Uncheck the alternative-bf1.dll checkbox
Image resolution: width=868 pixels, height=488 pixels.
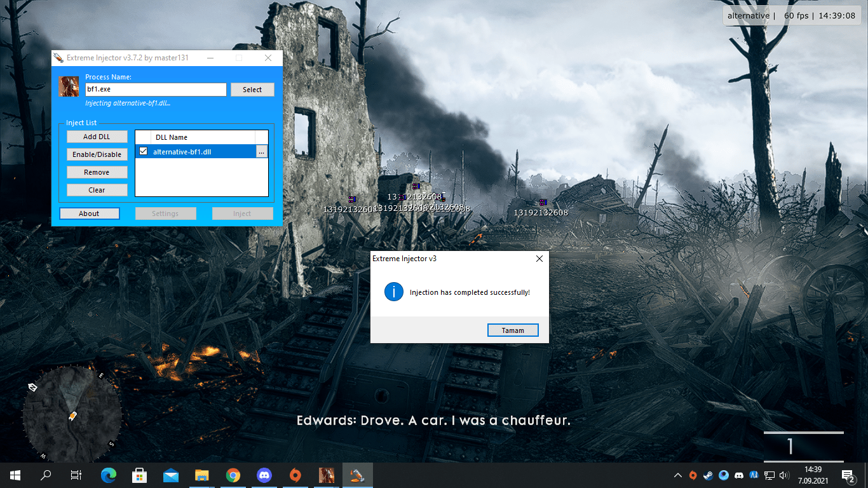pos(143,151)
